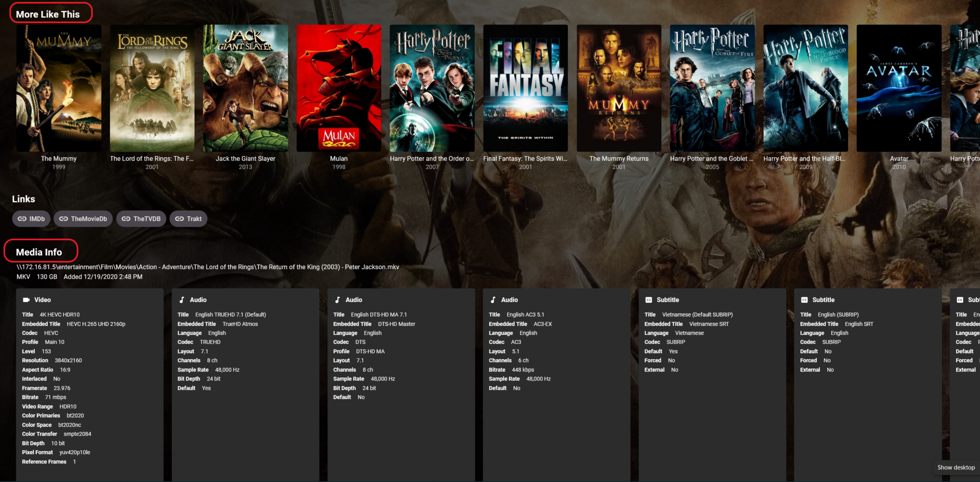This screenshot has width=980, height=482.
Task: Open the TheMovieDb link
Action: pyautogui.click(x=83, y=219)
